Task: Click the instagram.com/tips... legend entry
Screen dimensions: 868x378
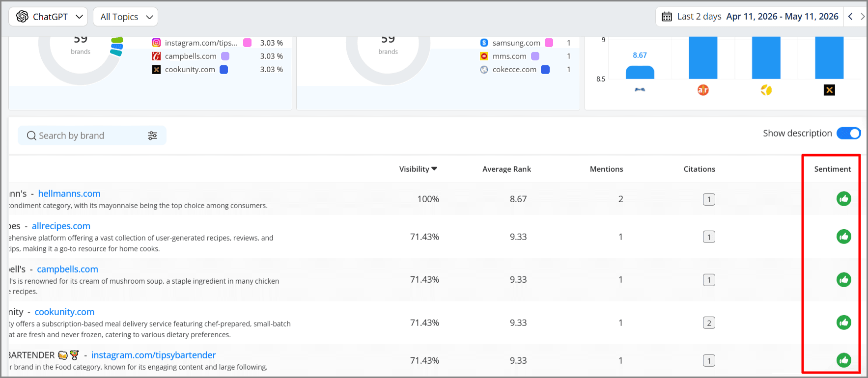Action: click(x=201, y=43)
